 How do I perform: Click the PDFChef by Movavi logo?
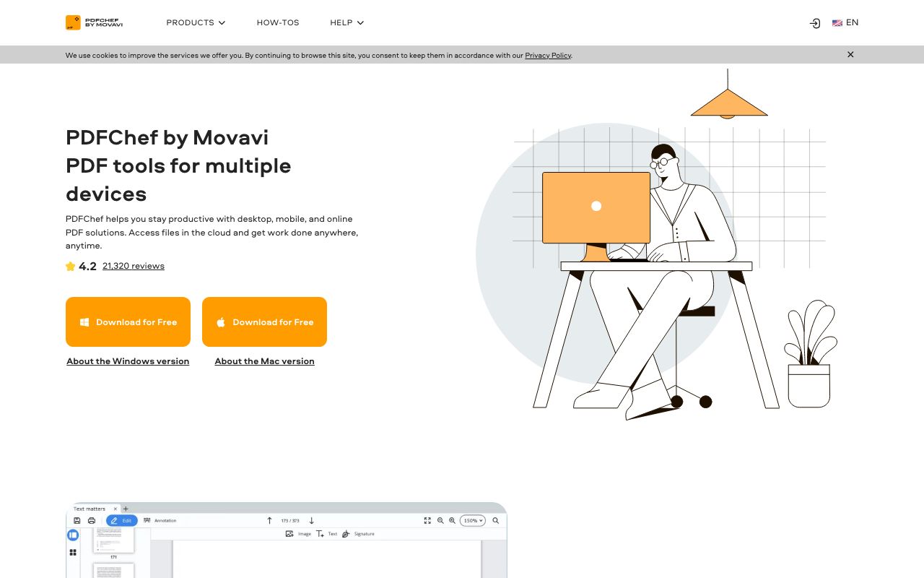(94, 23)
